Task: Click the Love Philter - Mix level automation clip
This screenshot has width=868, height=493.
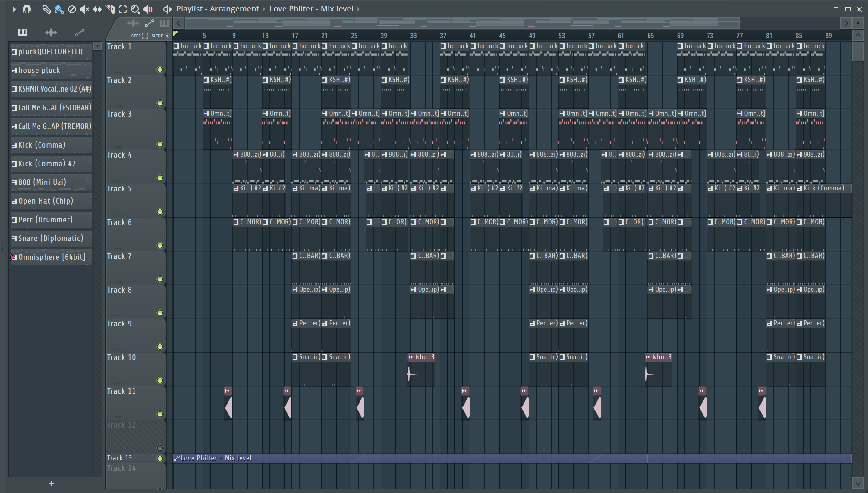Action: point(512,458)
